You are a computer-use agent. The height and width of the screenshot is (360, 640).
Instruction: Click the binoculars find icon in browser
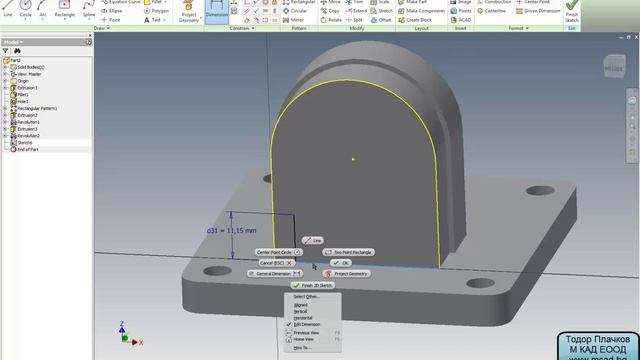tap(17, 51)
